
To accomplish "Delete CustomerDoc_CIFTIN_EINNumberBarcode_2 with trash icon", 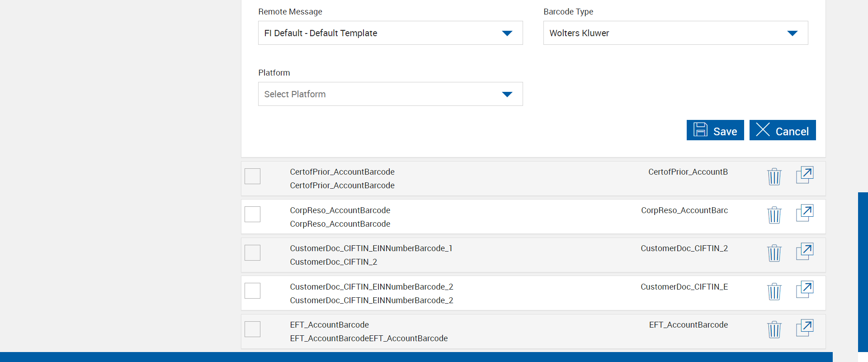I will pyautogui.click(x=774, y=291).
